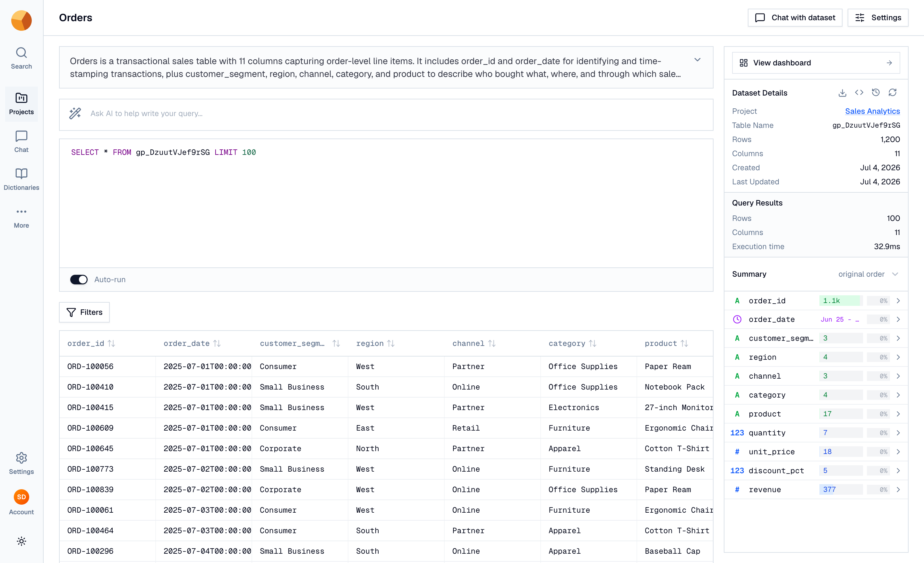Expand order_id summary row chevron
Image resolution: width=924 pixels, height=563 pixels.
pyautogui.click(x=898, y=301)
